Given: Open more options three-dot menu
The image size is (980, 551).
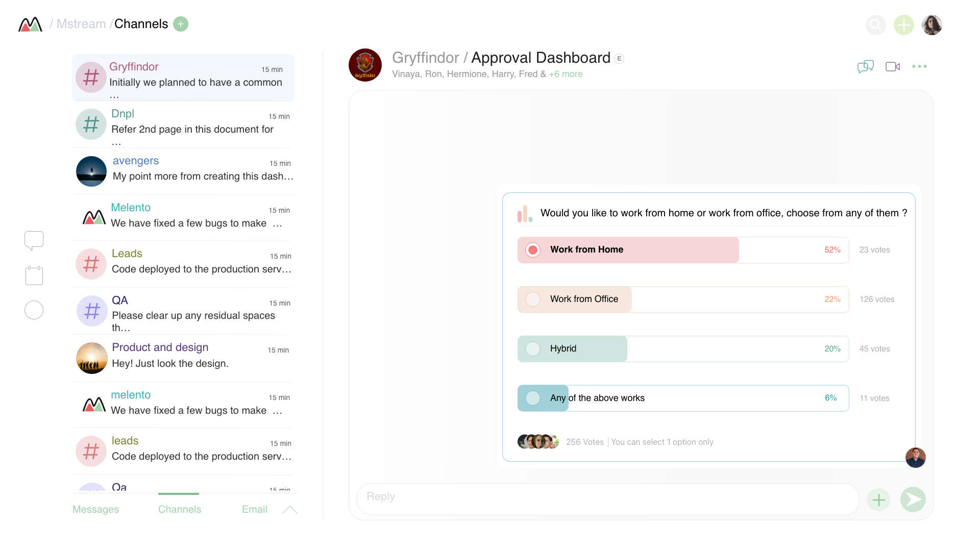Looking at the screenshot, I should tap(919, 66).
